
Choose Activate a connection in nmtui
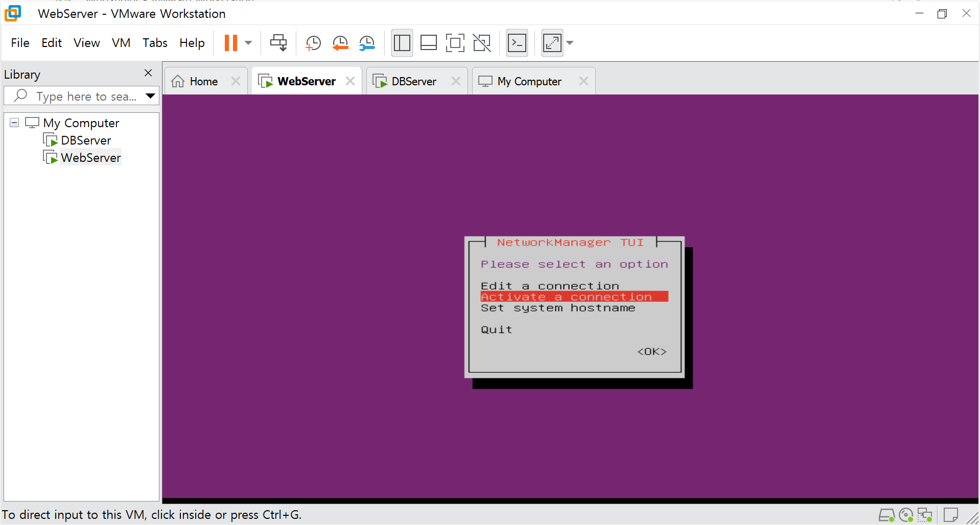click(574, 297)
